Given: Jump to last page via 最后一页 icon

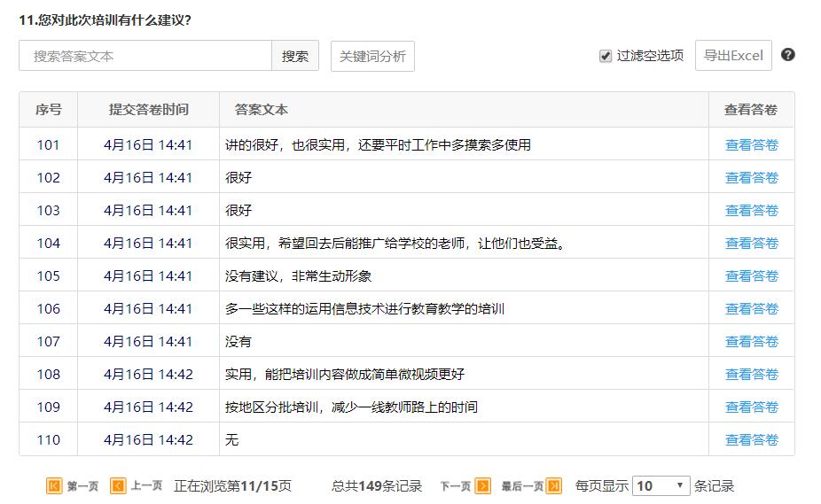Looking at the screenshot, I should tap(554, 485).
